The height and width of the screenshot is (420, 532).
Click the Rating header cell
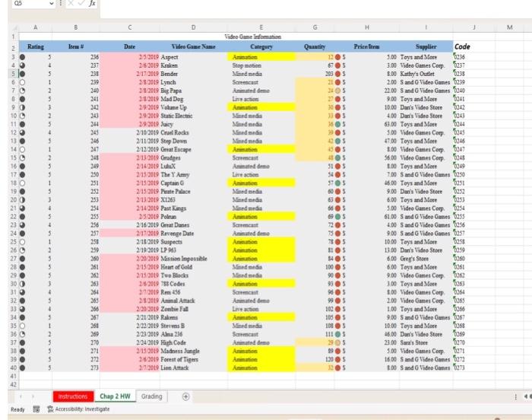[x=36, y=47]
